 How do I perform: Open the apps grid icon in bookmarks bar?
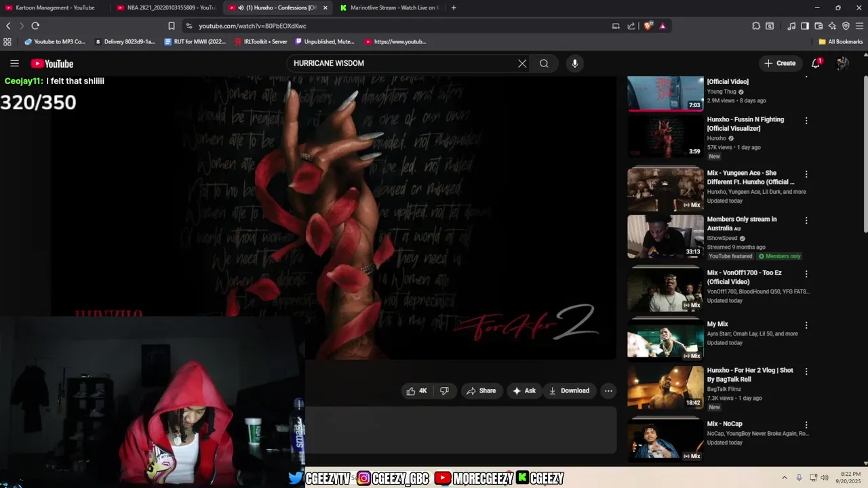coord(7,41)
